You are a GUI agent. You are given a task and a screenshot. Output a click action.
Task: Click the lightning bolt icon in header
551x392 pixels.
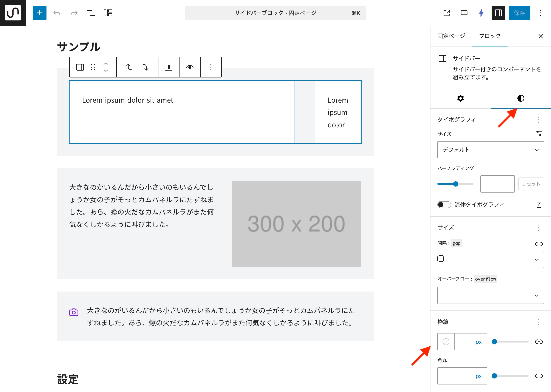tap(481, 13)
